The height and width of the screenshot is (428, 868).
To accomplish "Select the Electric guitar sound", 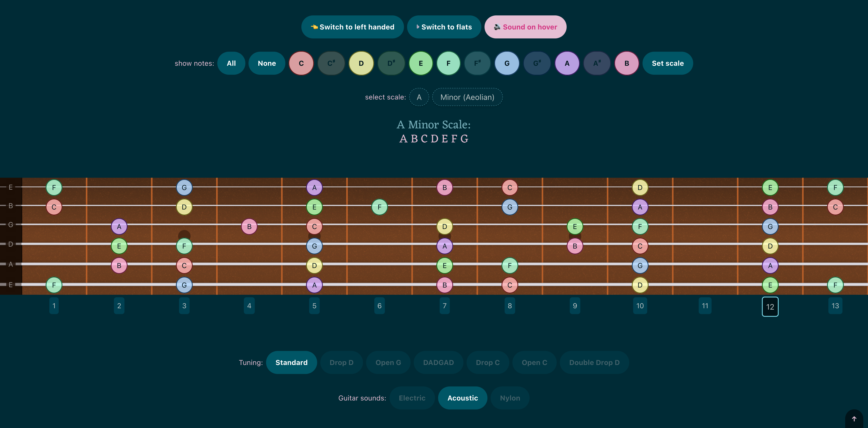I will (x=412, y=398).
